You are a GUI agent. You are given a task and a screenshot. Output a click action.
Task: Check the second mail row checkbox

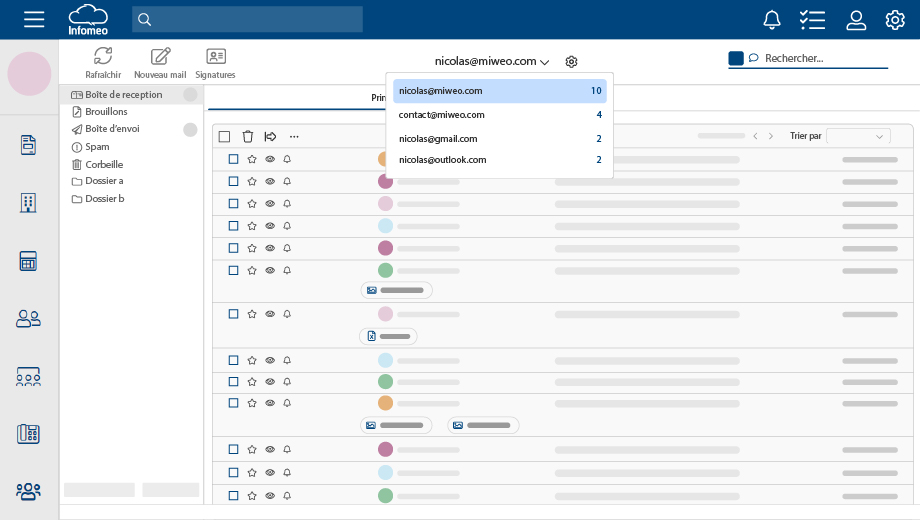pyautogui.click(x=234, y=181)
